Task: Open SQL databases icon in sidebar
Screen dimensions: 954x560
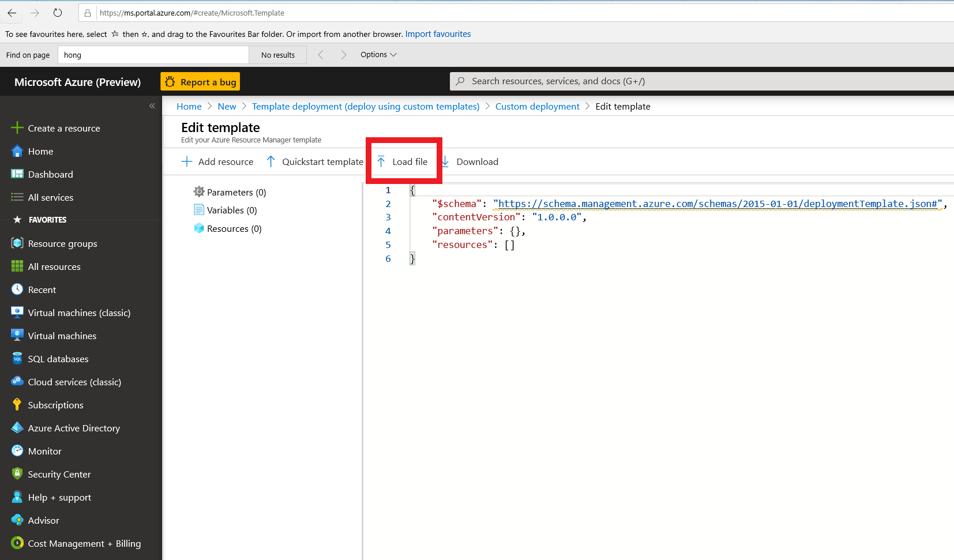Action: (x=17, y=359)
